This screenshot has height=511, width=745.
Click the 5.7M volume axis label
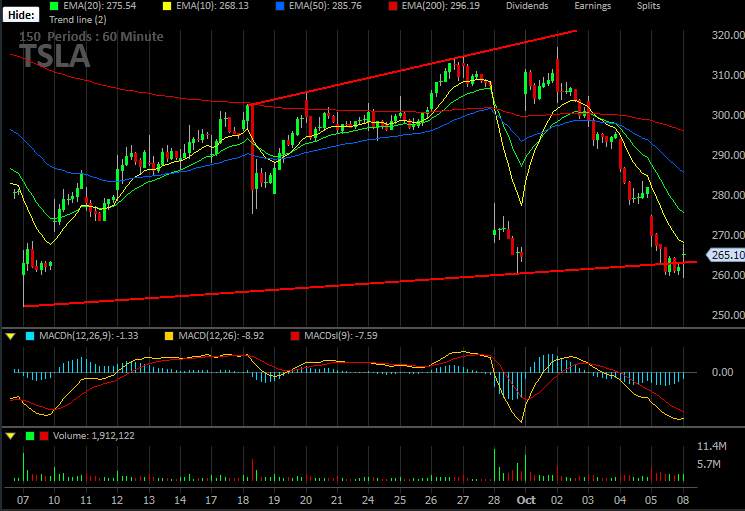[x=709, y=464]
